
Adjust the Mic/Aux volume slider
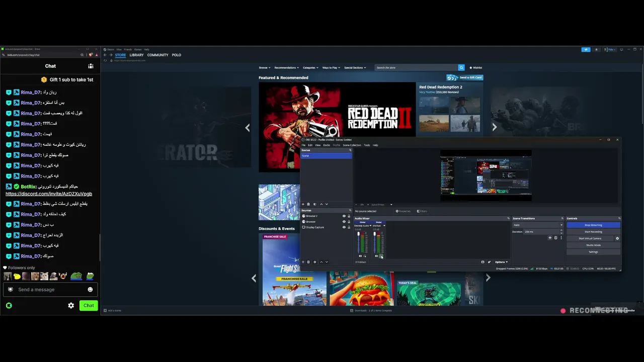click(x=375, y=242)
